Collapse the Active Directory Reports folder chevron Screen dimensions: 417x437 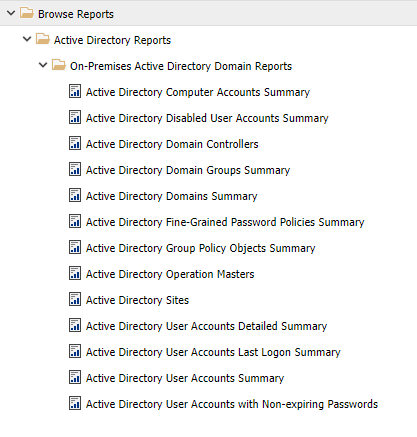click(x=27, y=39)
